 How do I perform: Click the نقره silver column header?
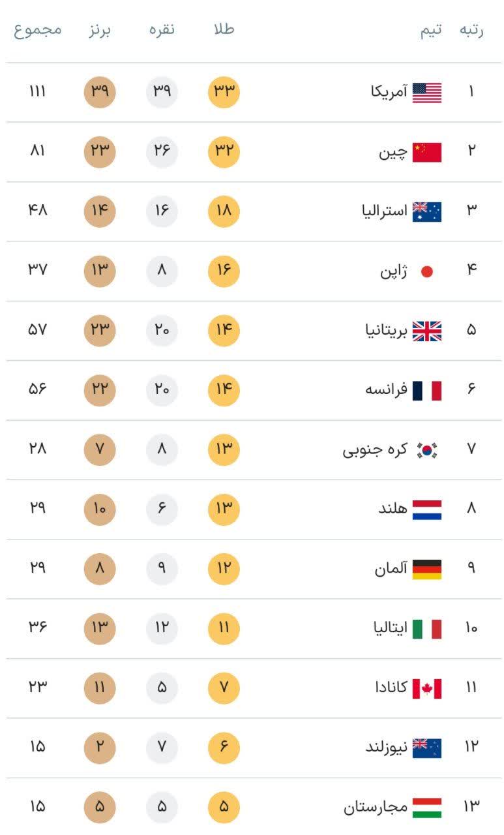point(161,30)
